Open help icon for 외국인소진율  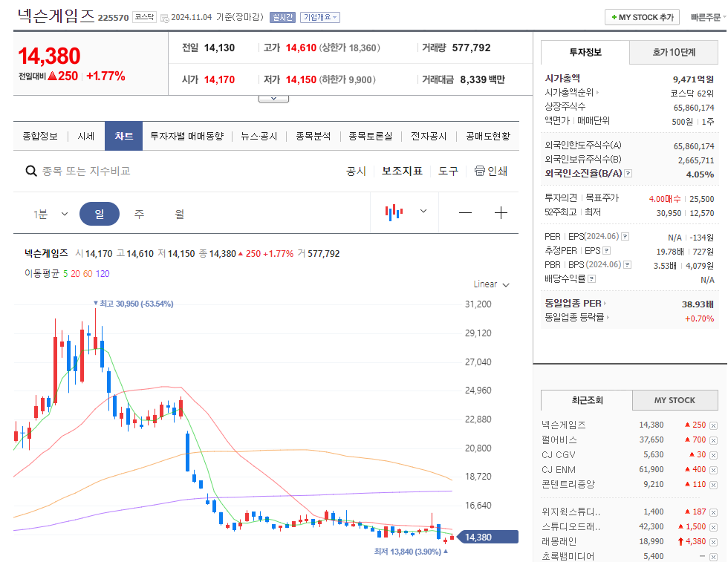tap(628, 174)
